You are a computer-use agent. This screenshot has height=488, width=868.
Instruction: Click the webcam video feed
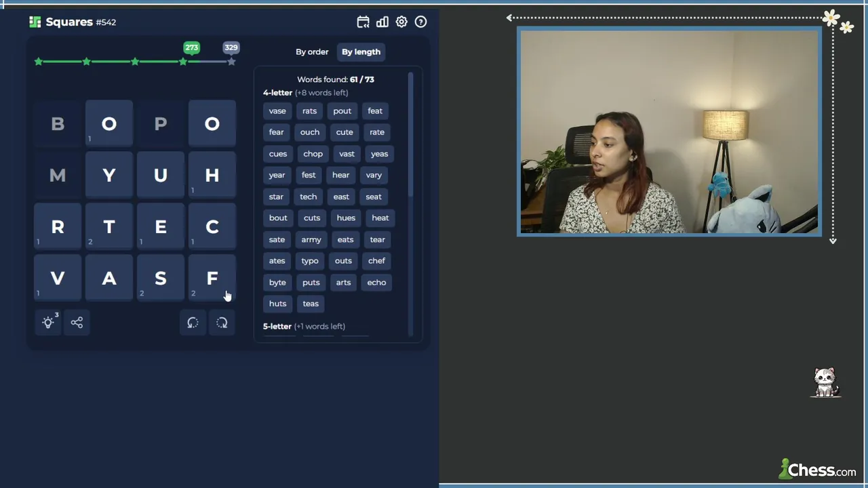669,131
